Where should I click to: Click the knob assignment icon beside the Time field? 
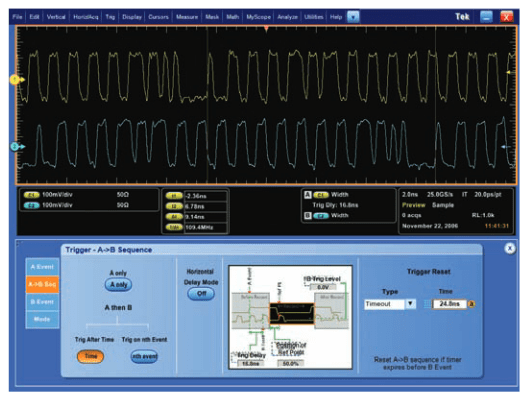(471, 304)
